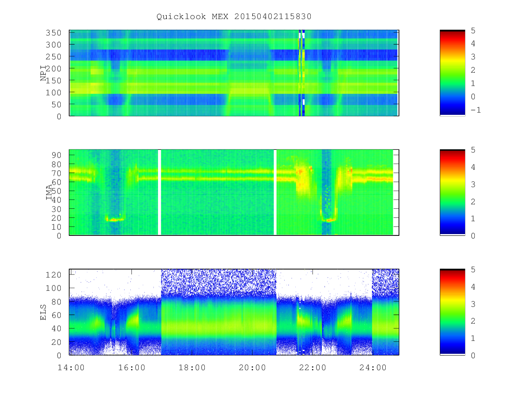
Task: Click the 2 label on ELS colorbar
Action: (x=473, y=321)
